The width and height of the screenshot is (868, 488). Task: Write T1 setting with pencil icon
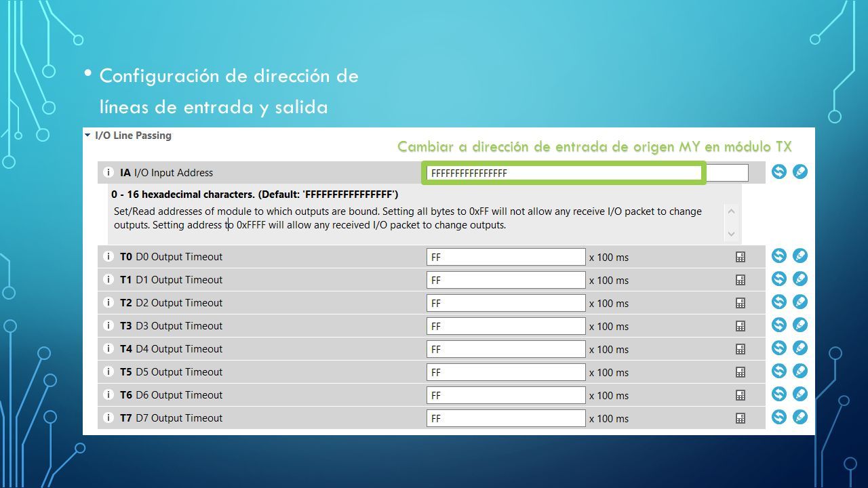click(800, 279)
